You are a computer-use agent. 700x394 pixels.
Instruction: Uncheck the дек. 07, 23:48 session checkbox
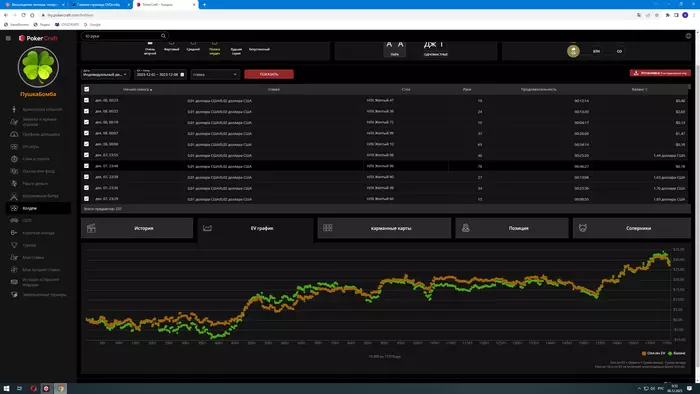tap(87, 166)
